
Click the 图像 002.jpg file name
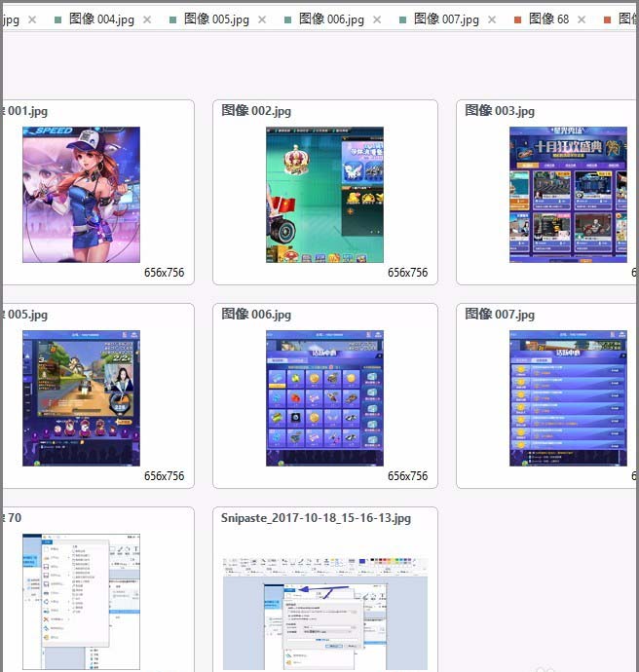[256, 111]
